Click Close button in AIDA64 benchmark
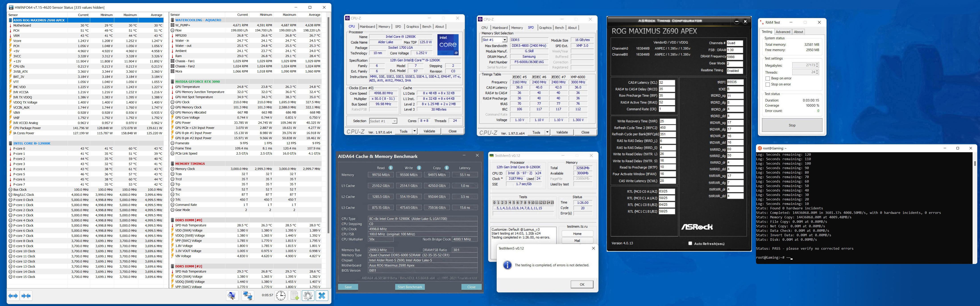980x306 pixels. (x=471, y=287)
